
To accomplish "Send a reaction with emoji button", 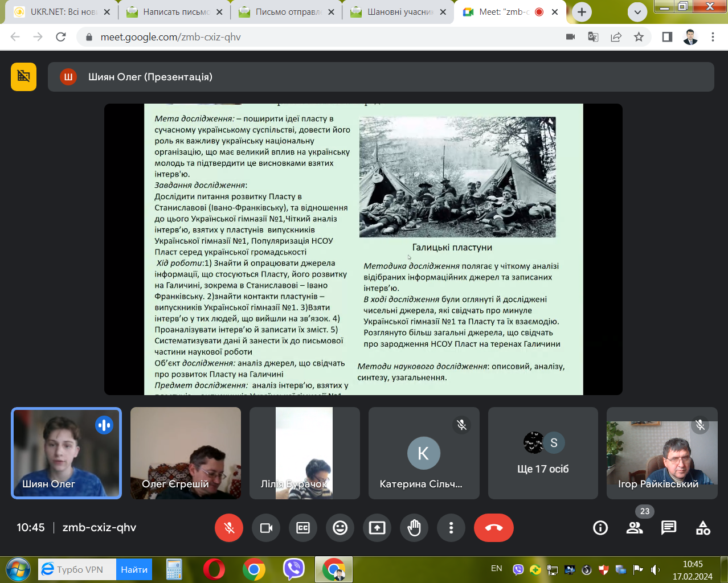I will point(340,528).
